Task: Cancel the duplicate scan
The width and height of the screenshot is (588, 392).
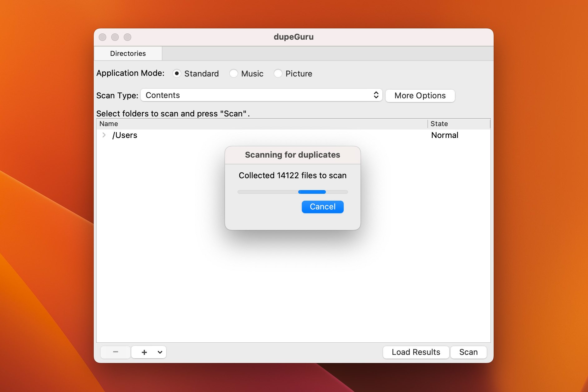Action: coord(322,207)
